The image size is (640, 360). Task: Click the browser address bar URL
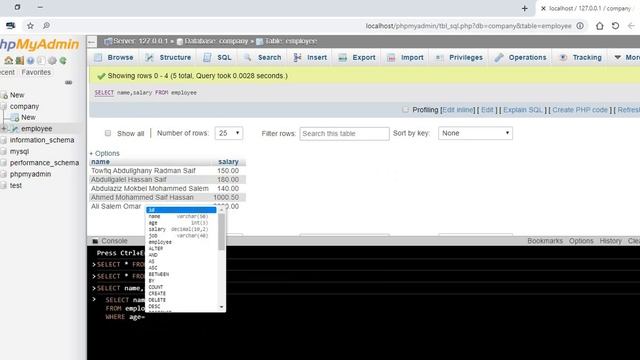[x=468, y=26]
